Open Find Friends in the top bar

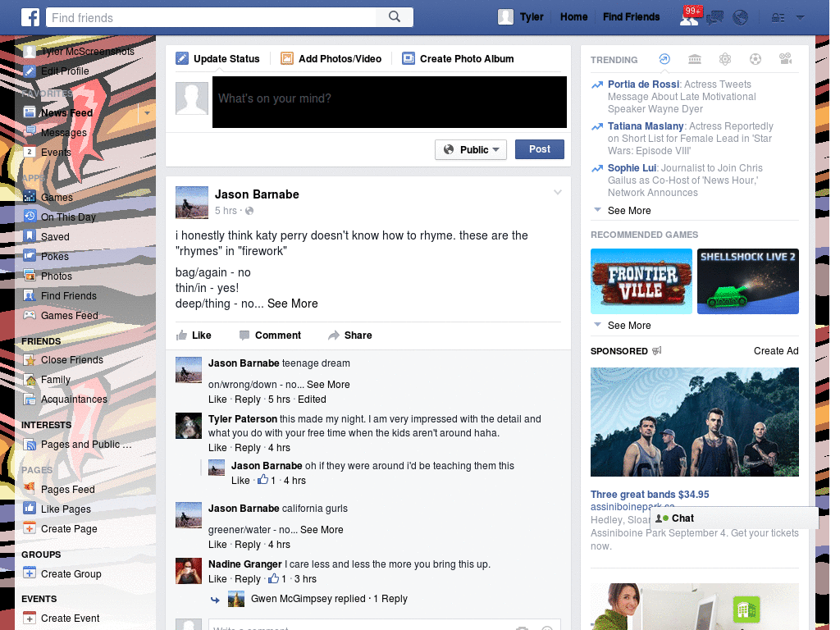tap(631, 17)
